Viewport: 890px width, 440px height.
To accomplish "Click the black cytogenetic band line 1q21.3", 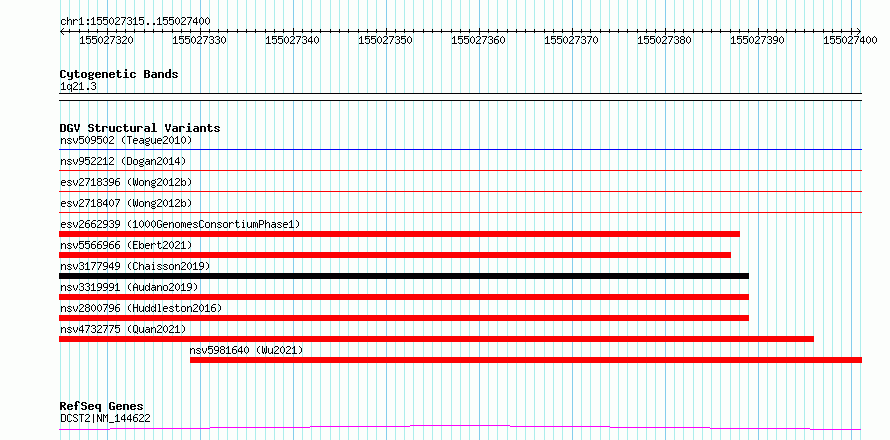I will tap(461, 97).
